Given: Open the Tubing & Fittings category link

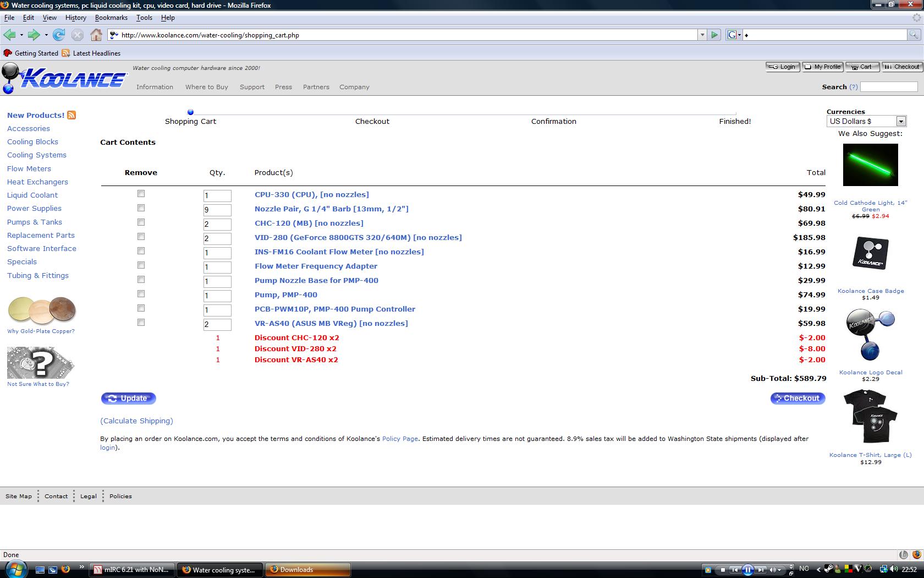Looking at the screenshot, I should click(38, 275).
